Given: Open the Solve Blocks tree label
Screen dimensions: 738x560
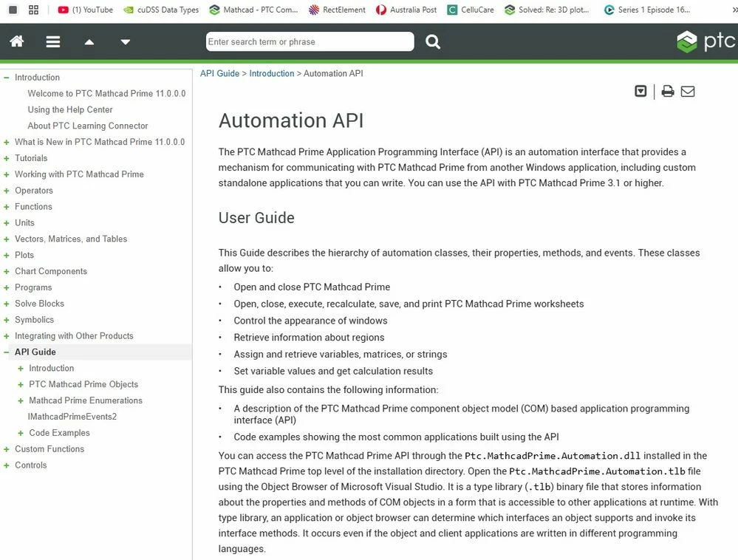Looking at the screenshot, I should coord(40,304).
